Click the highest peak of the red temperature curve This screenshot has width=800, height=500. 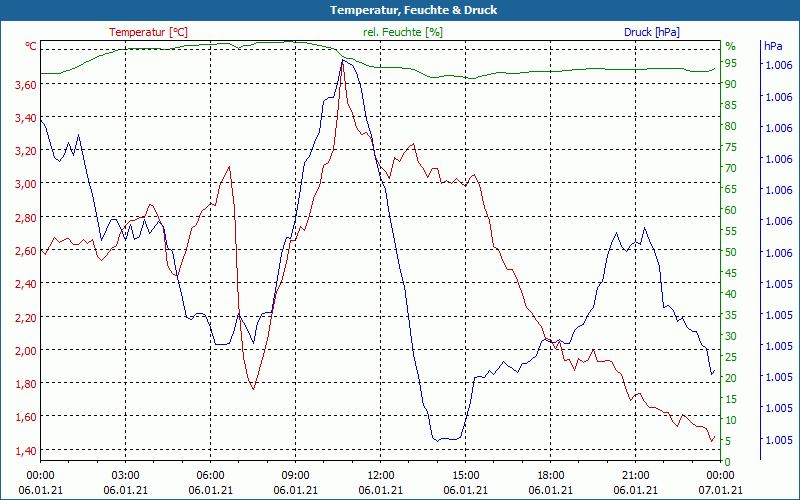point(343,64)
